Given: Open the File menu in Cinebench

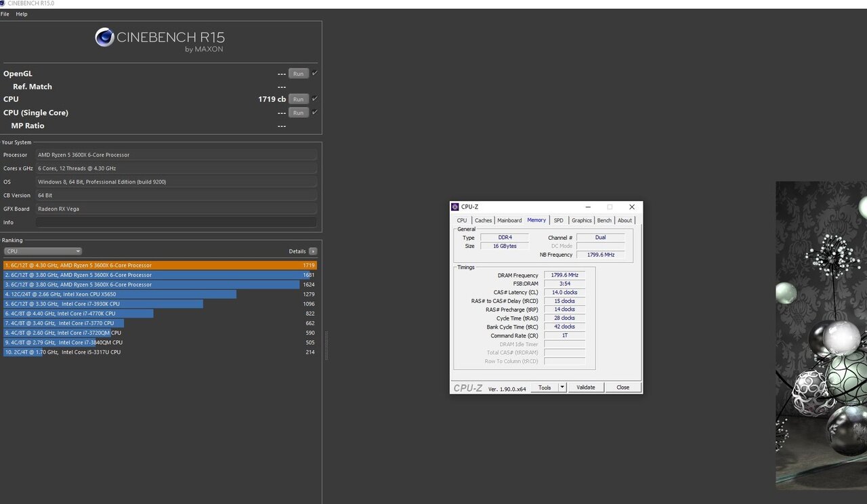Looking at the screenshot, I should (x=5, y=14).
